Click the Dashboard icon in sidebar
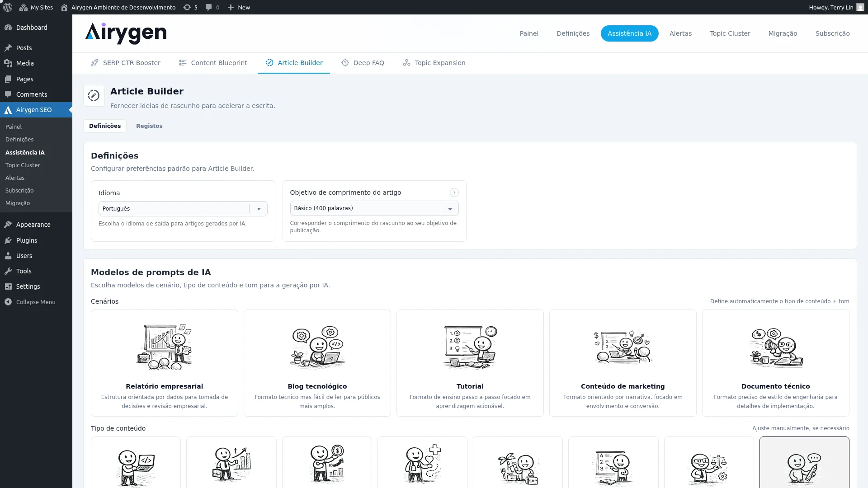The image size is (868, 488). 8,28
